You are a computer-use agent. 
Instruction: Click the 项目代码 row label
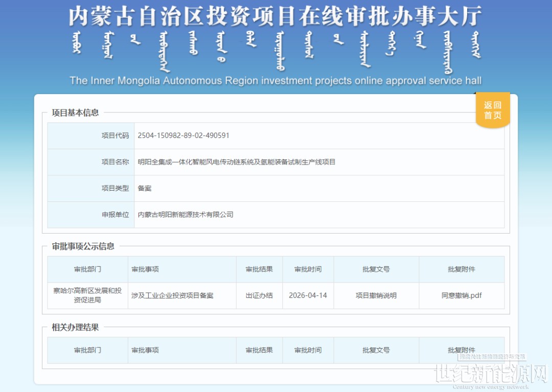click(115, 135)
